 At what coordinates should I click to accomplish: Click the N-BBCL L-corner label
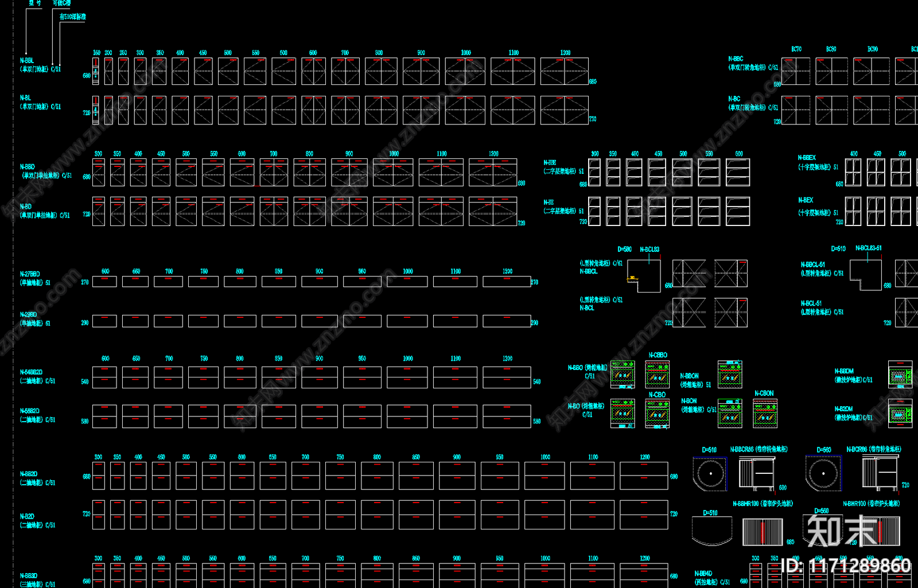589,272
